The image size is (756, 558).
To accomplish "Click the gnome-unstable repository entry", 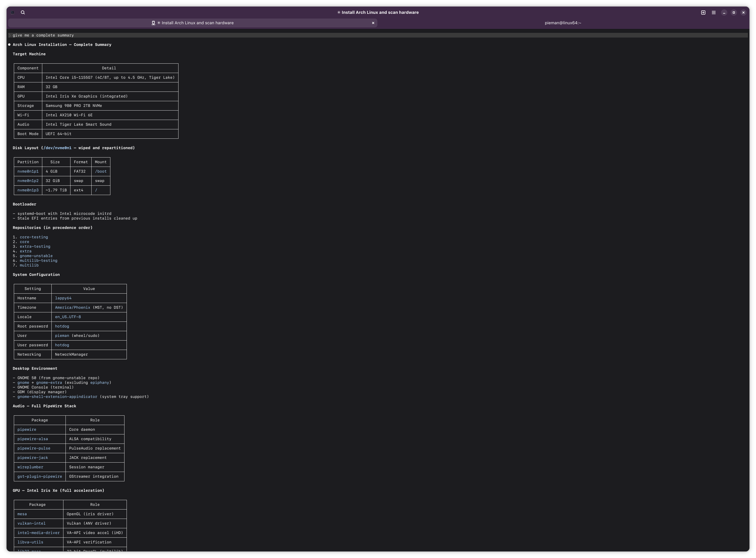I will pyautogui.click(x=36, y=256).
